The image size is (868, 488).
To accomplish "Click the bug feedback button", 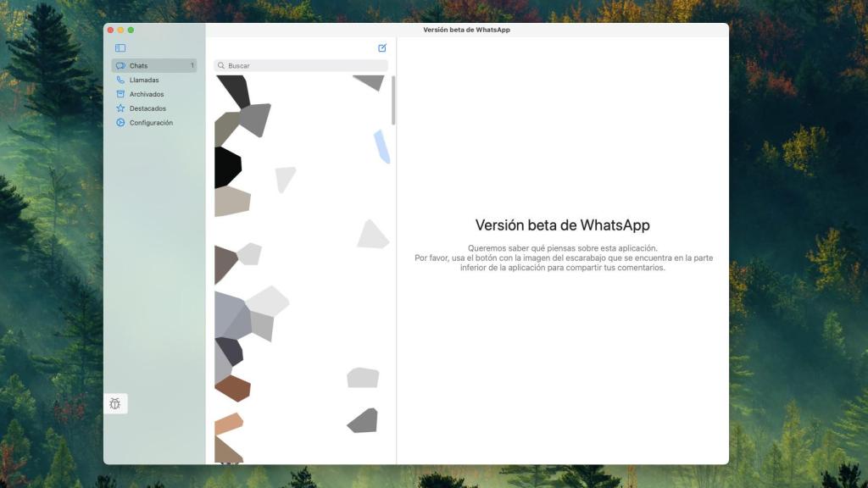I will (x=115, y=404).
